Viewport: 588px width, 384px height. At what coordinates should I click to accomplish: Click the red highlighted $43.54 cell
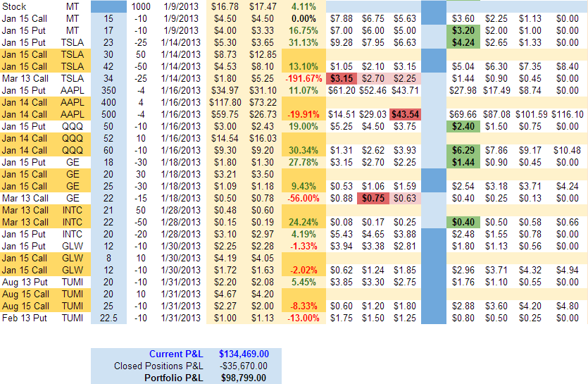click(405, 114)
